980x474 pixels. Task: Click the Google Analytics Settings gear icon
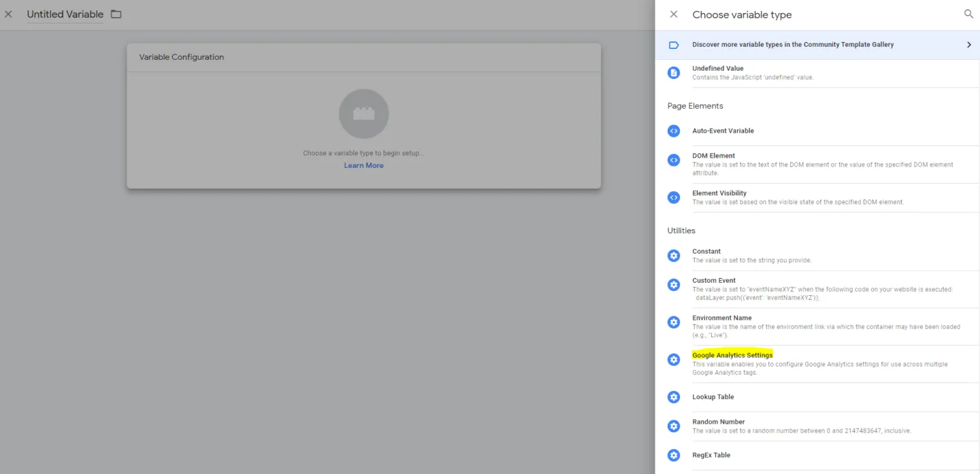pos(674,359)
